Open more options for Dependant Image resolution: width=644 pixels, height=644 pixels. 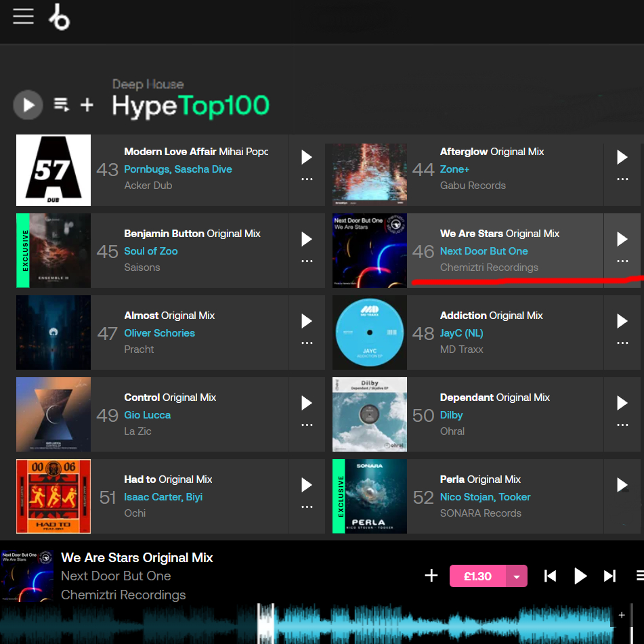click(x=622, y=425)
